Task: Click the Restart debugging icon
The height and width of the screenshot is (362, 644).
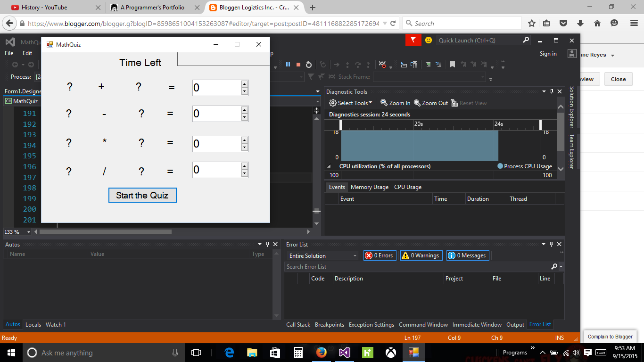Action: click(x=309, y=64)
